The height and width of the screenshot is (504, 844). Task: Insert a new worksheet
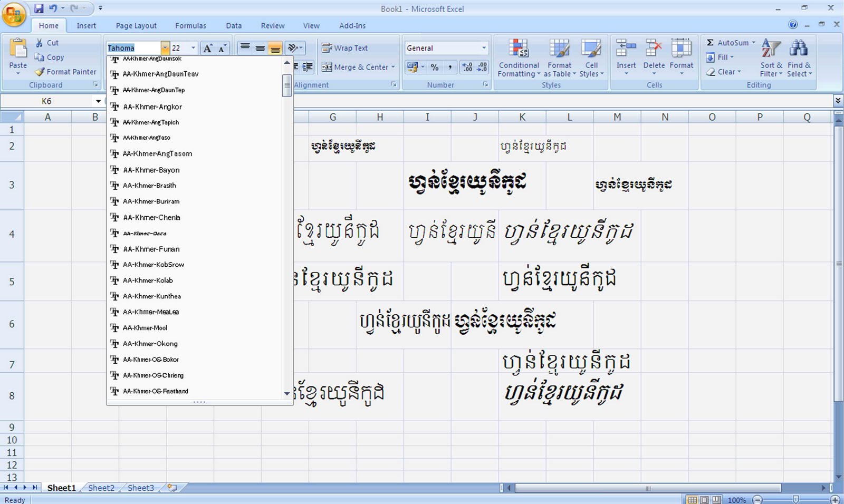click(x=172, y=488)
